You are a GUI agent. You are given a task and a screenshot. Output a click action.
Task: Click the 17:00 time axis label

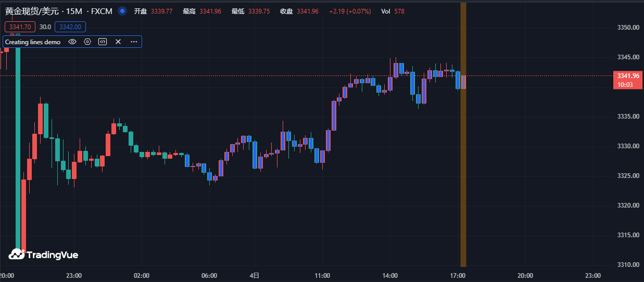coord(458,275)
